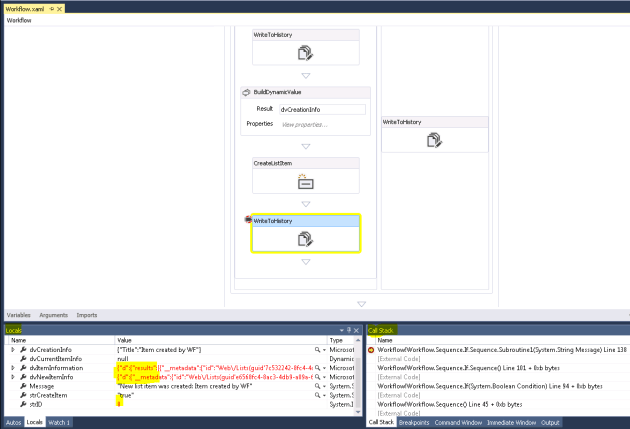Click the magnifier icon in the Message row

(317, 385)
